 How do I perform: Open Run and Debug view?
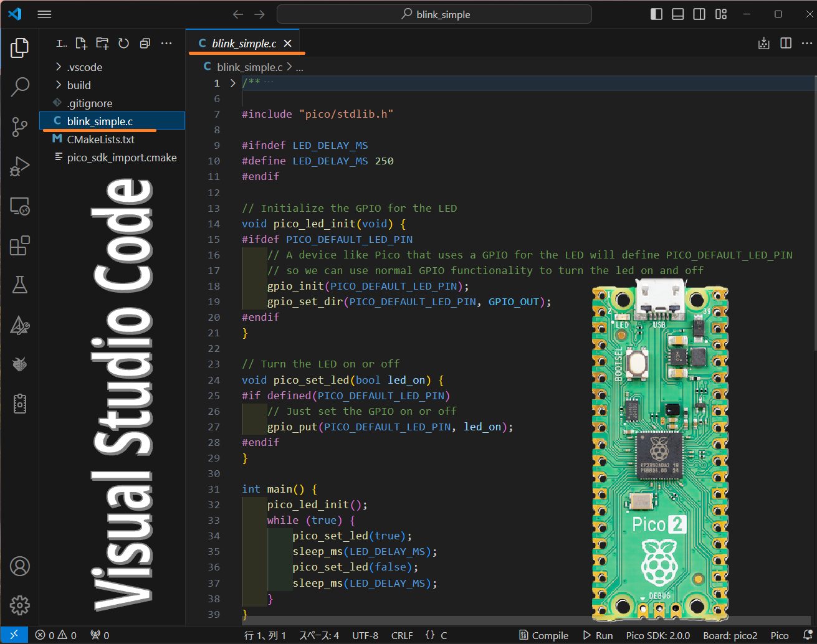pyautogui.click(x=20, y=167)
